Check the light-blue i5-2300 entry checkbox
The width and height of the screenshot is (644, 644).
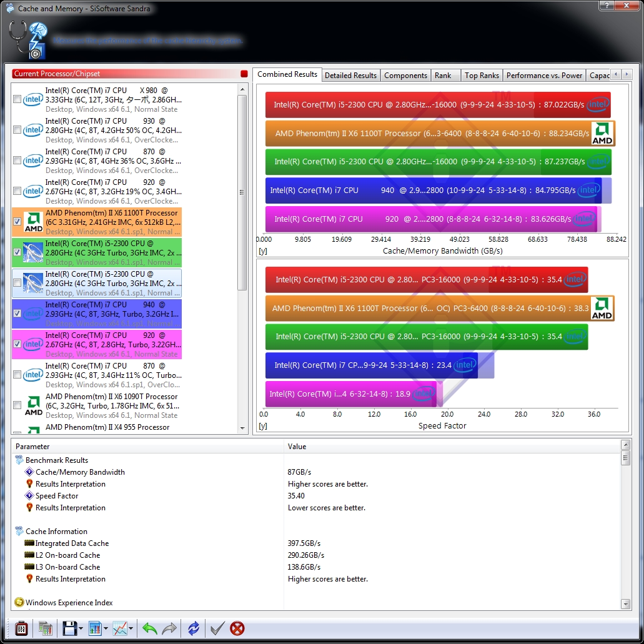tap(17, 283)
